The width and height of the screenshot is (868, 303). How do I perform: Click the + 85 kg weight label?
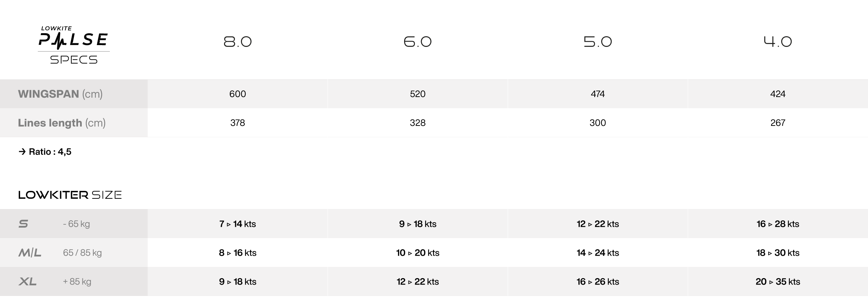pos(77,281)
